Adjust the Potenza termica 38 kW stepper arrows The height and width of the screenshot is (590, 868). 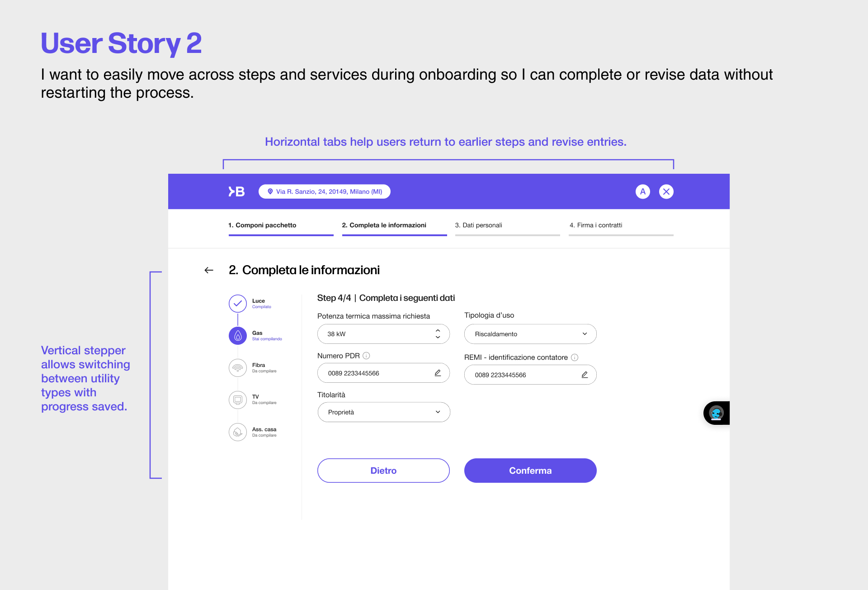coord(438,334)
